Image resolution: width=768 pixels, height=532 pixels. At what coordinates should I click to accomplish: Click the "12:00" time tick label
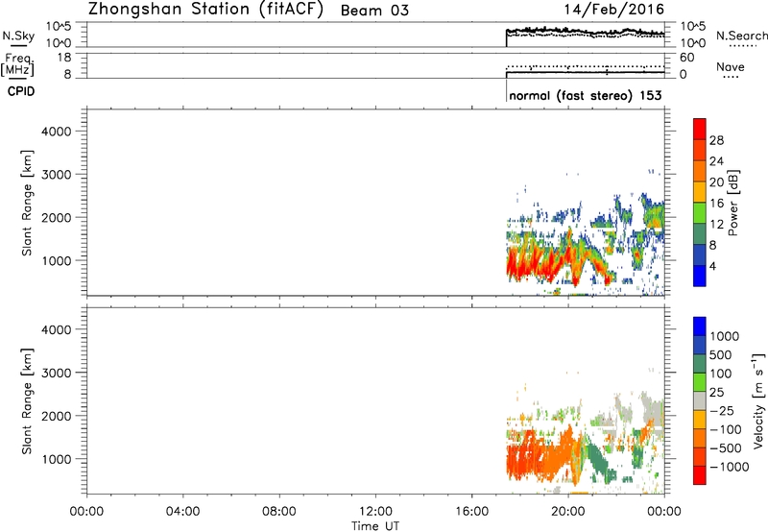tap(375, 512)
